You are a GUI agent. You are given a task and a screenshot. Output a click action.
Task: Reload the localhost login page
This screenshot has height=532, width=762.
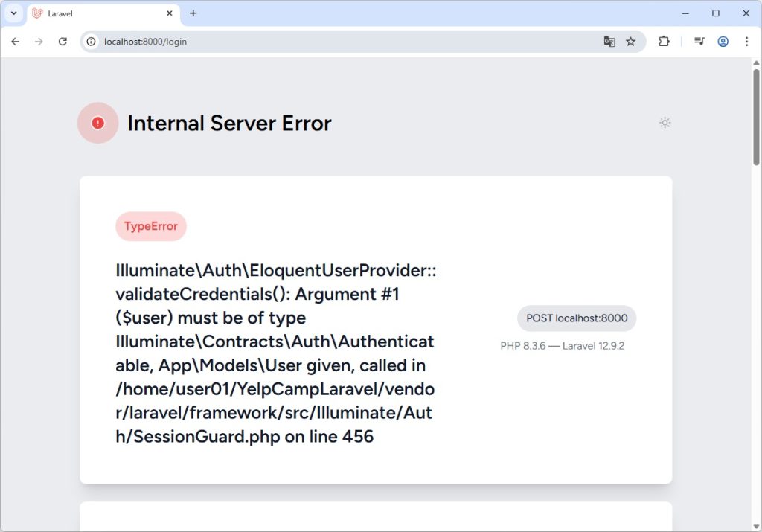point(63,42)
